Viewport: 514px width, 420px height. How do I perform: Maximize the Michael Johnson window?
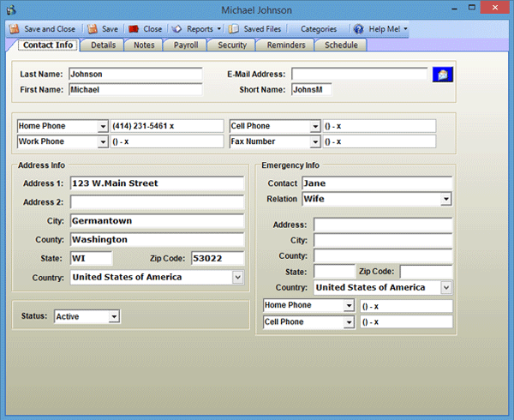click(472, 7)
